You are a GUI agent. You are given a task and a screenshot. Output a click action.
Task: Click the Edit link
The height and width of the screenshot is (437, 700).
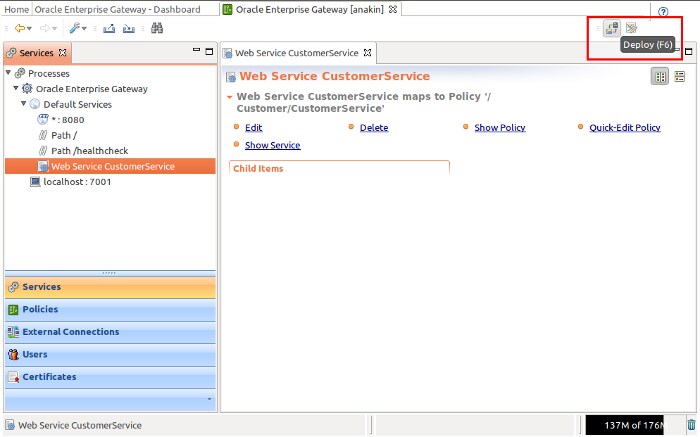click(x=254, y=128)
